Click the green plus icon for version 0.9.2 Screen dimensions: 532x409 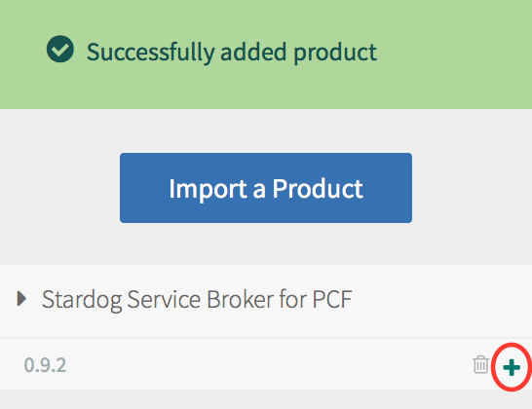point(512,368)
